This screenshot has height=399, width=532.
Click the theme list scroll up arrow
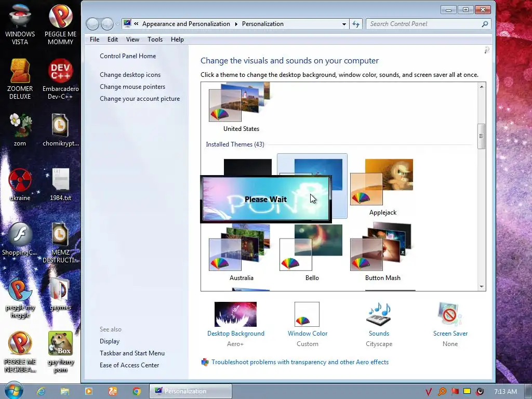click(x=482, y=87)
